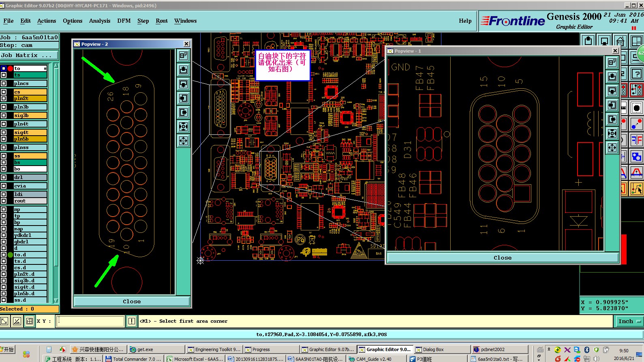The image size is (644, 362).
Task: Click the diagonal arrow area-zoom icon at bottom-left
Action: [x=4, y=321]
